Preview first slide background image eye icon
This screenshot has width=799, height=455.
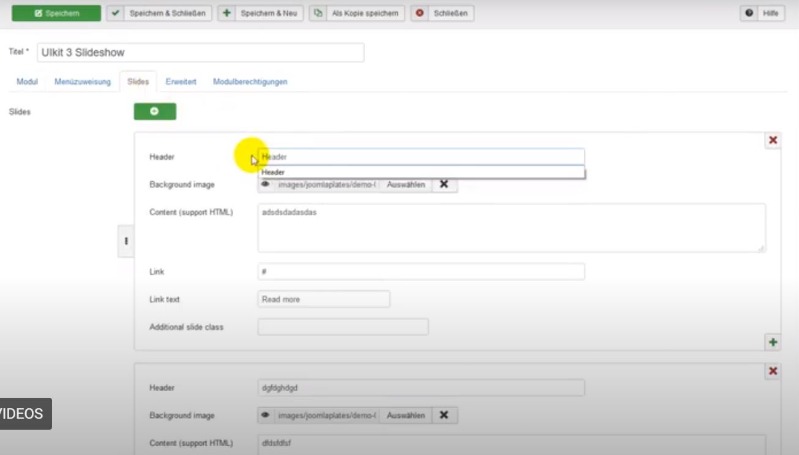point(265,185)
